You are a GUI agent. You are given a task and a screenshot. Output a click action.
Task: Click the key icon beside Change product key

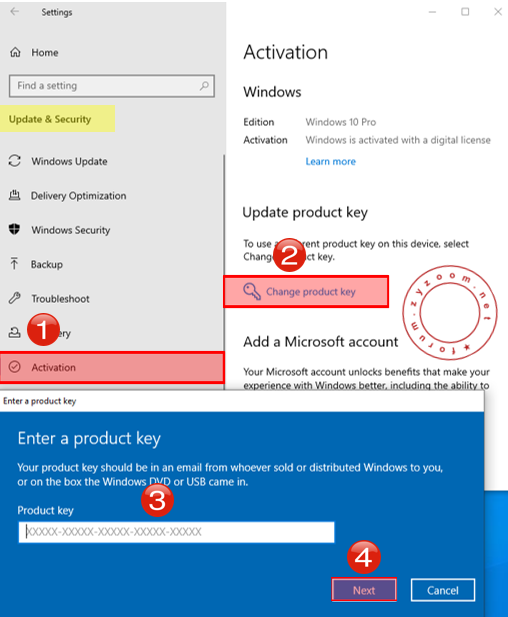(252, 292)
